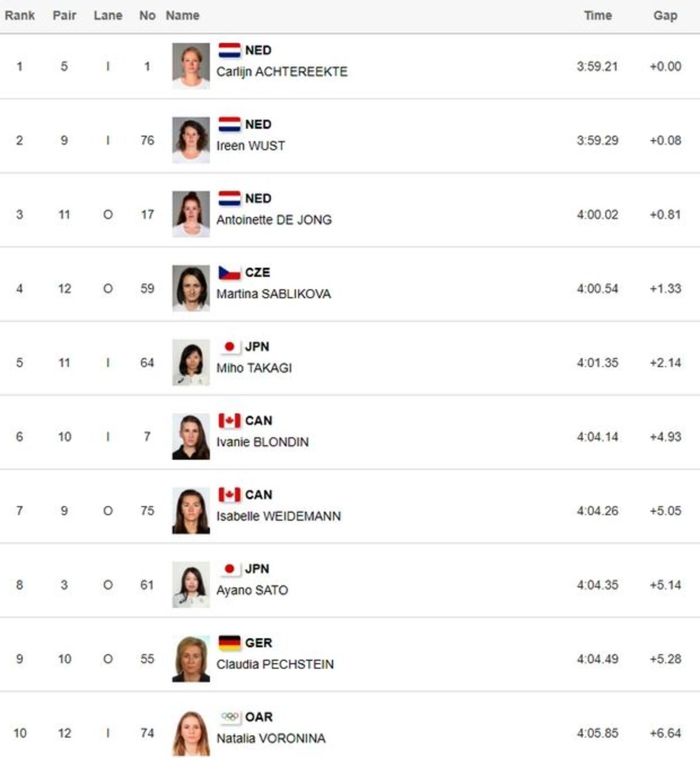The width and height of the screenshot is (700, 758).
Task: Open Isabelle WEIDEMANN's profile photo
Action: [x=191, y=511]
